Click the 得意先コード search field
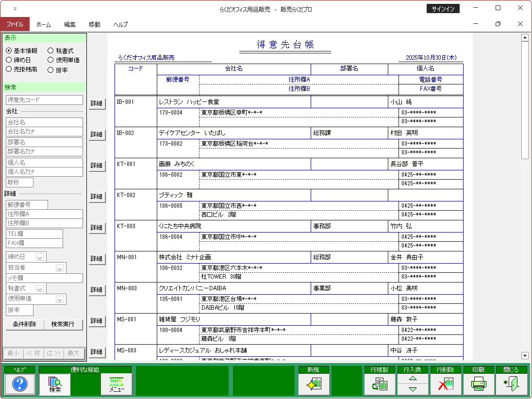Screen dimensions: 532x399 pos(44,100)
